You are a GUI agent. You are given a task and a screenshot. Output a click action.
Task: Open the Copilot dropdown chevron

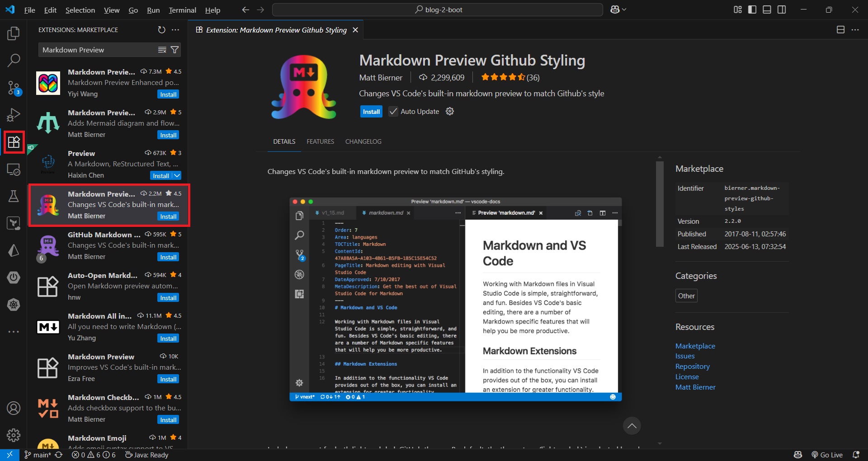pos(624,9)
